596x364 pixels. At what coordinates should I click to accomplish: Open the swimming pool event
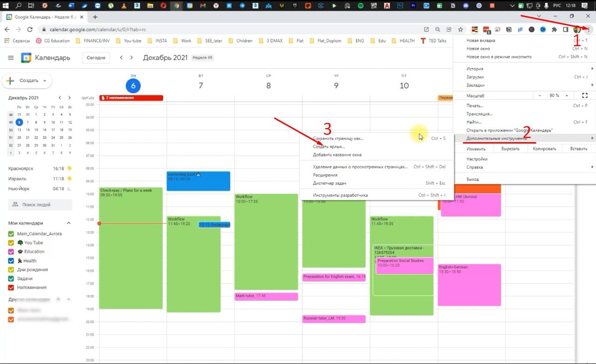tap(199, 181)
